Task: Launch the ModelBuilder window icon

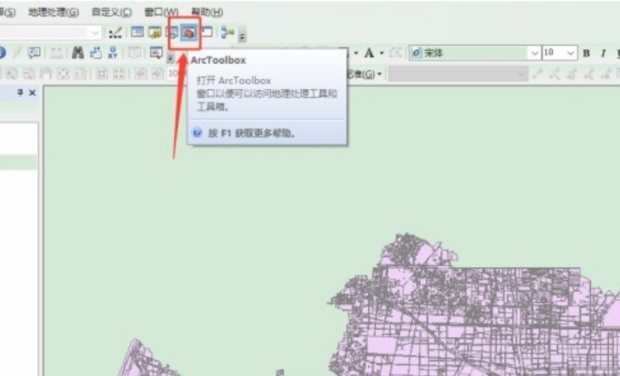Action: [x=228, y=32]
